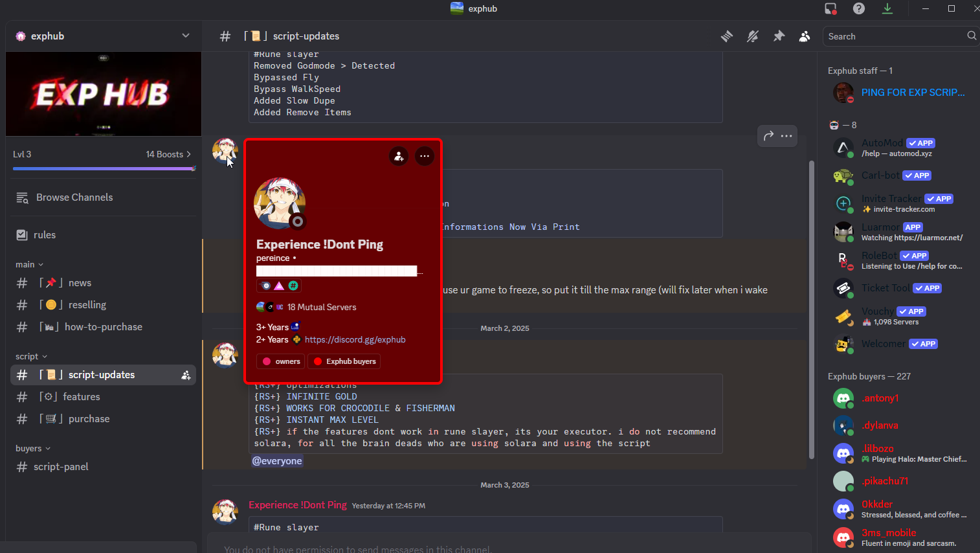980x553 pixels.
Task: Open pinned messages pin icon
Action: coord(779,36)
